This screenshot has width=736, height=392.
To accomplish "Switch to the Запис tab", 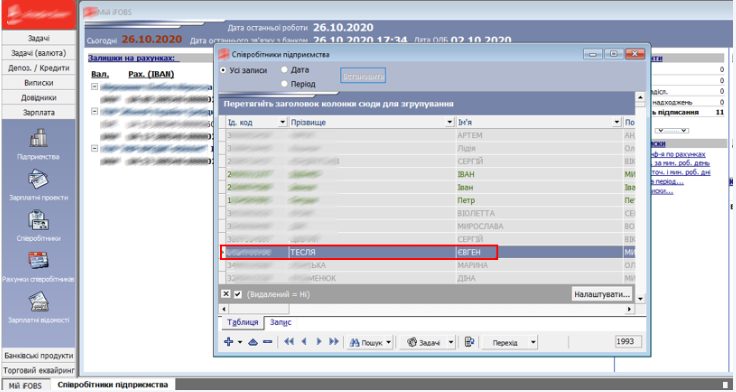I will point(280,323).
